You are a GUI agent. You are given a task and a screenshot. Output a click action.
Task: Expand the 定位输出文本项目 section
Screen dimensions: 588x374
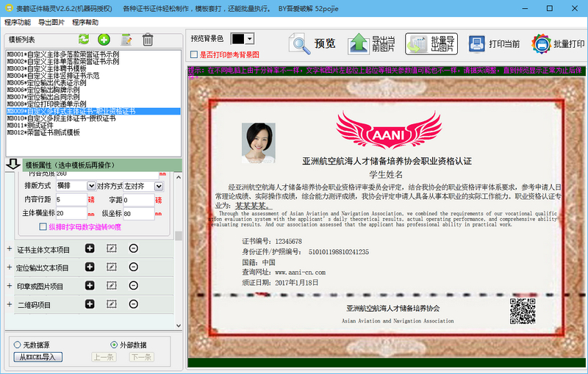point(10,267)
